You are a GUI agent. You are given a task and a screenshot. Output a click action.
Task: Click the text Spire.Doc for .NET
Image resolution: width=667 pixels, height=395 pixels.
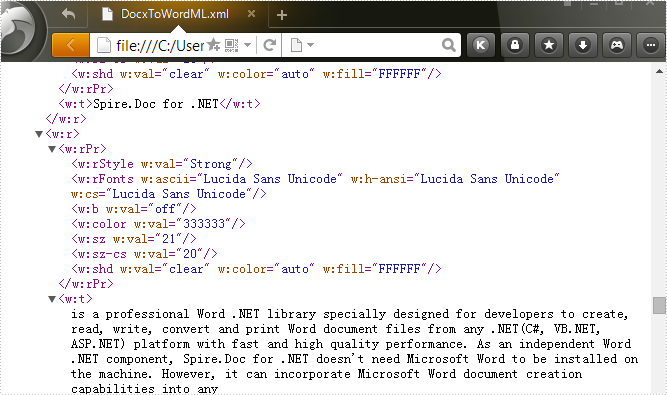click(x=156, y=104)
